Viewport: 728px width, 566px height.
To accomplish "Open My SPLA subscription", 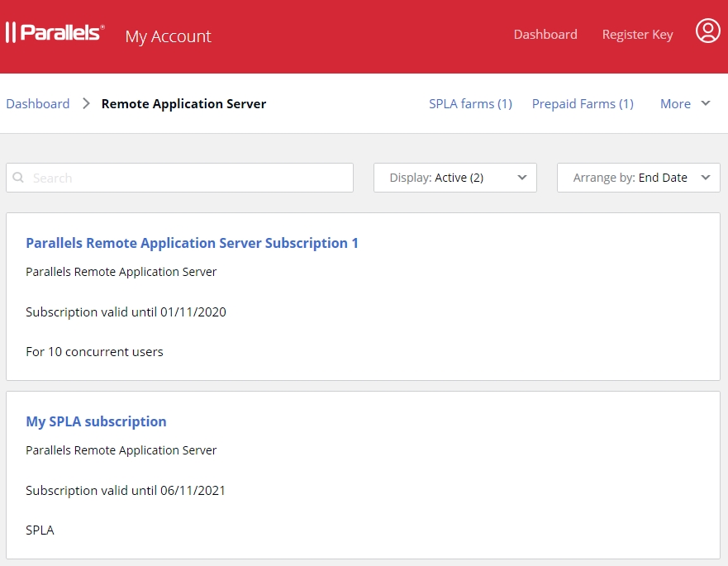I will 96,421.
